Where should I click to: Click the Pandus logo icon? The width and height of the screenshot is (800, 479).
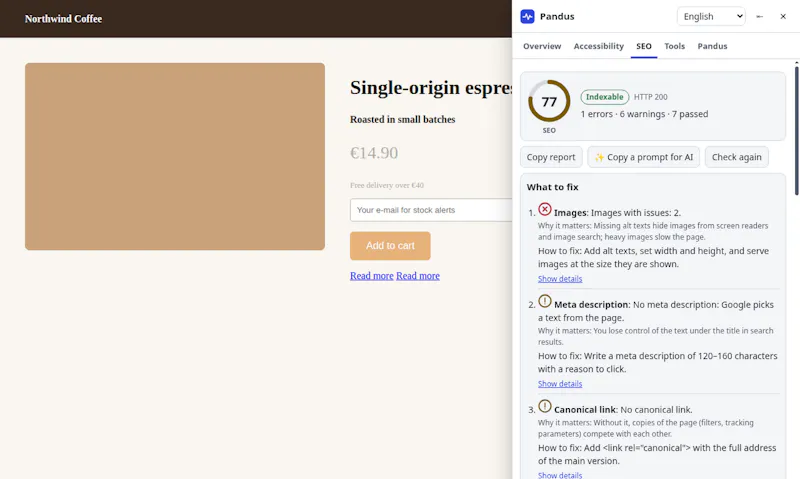[x=527, y=16]
